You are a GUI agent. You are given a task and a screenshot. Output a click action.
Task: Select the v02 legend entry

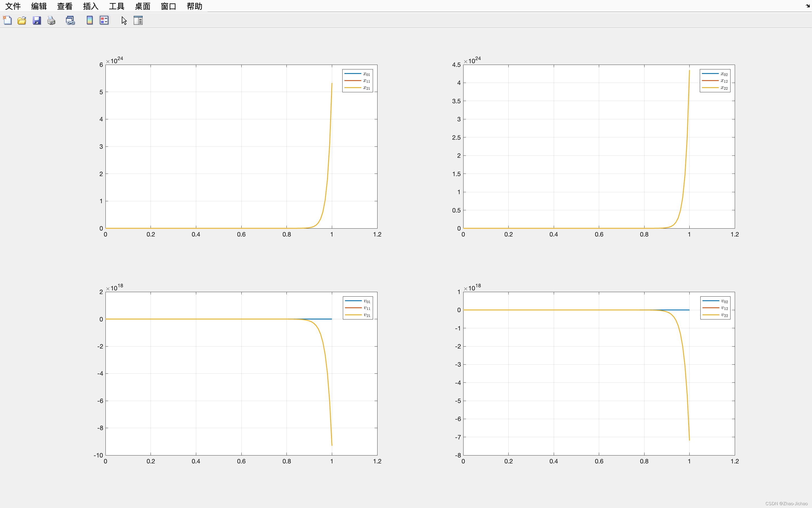click(715, 301)
